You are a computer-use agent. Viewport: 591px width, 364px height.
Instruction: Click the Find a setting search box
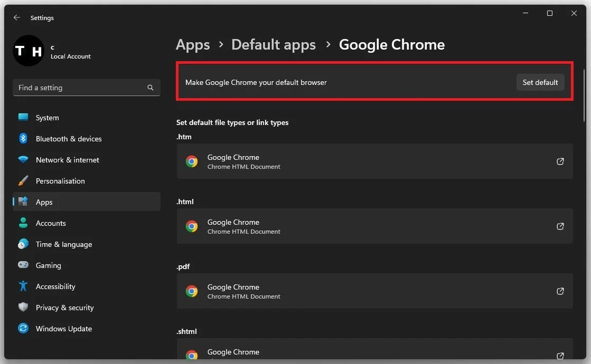[x=86, y=88]
